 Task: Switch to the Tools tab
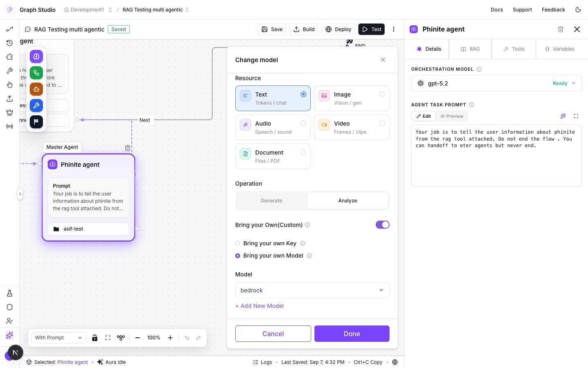(x=514, y=49)
